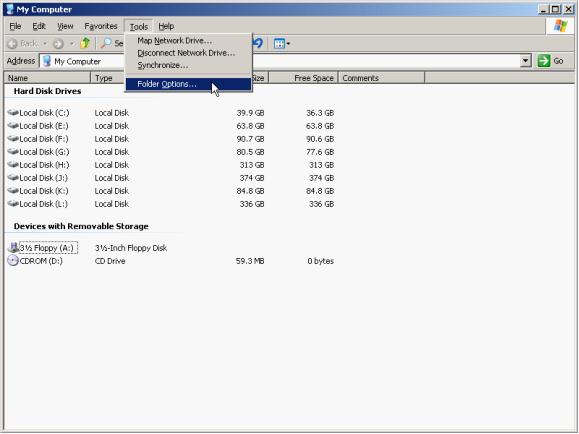The image size is (579, 434).
Task: Open the Edit menu
Action: [39, 26]
